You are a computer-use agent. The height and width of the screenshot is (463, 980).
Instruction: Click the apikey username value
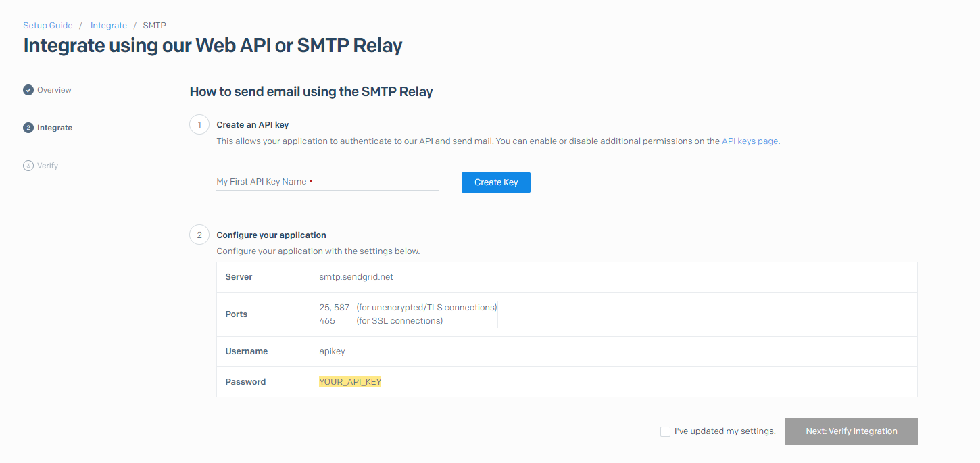pos(332,351)
